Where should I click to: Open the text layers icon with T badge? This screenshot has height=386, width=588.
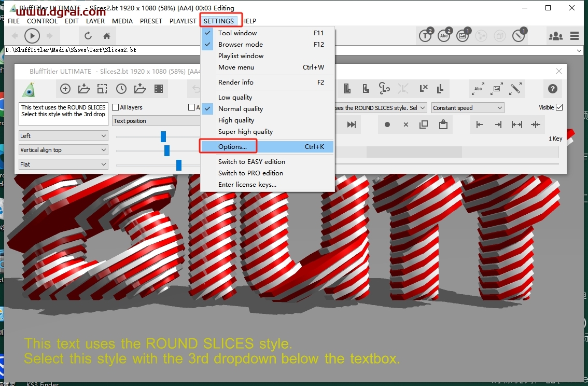tap(426, 35)
